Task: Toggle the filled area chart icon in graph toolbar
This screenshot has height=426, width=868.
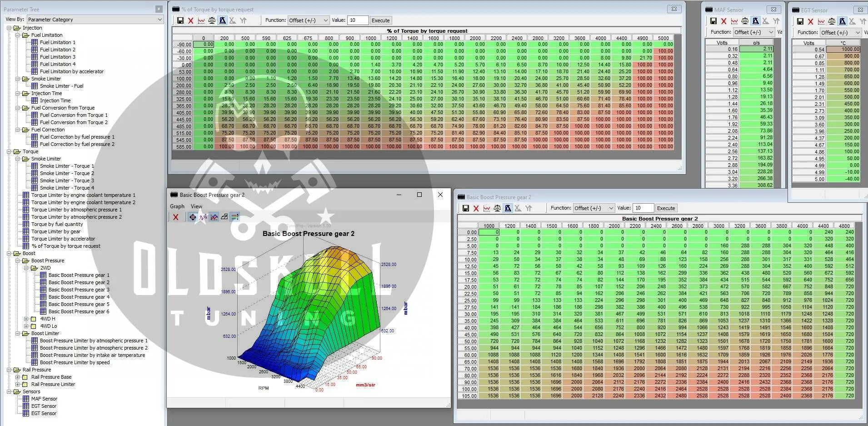Action: [214, 217]
